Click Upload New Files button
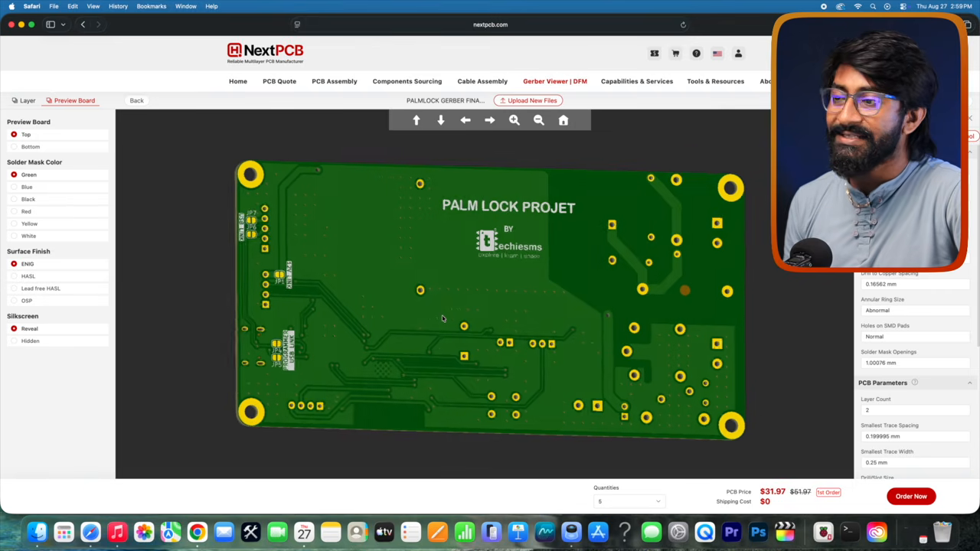This screenshot has width=980, height=551. tap(528, 100)
